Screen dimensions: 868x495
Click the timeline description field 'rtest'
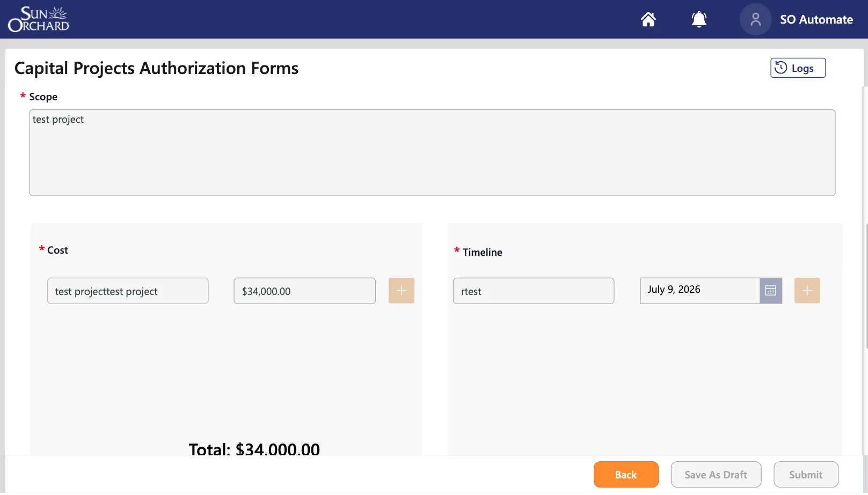533,291
